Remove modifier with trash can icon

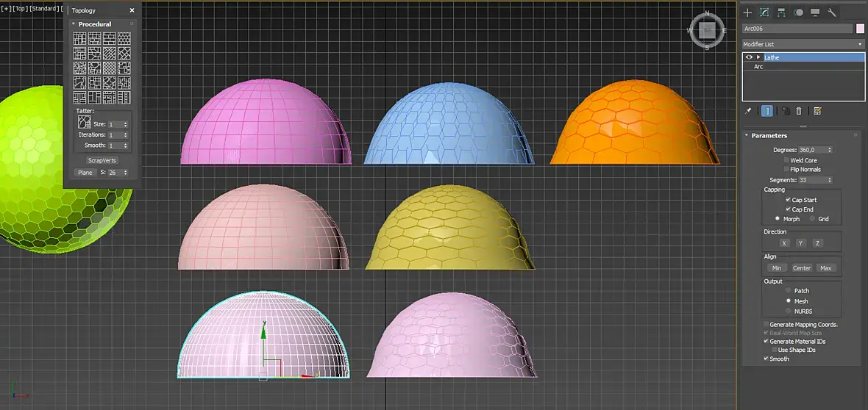pyautogui.click(x=799, y=111)
